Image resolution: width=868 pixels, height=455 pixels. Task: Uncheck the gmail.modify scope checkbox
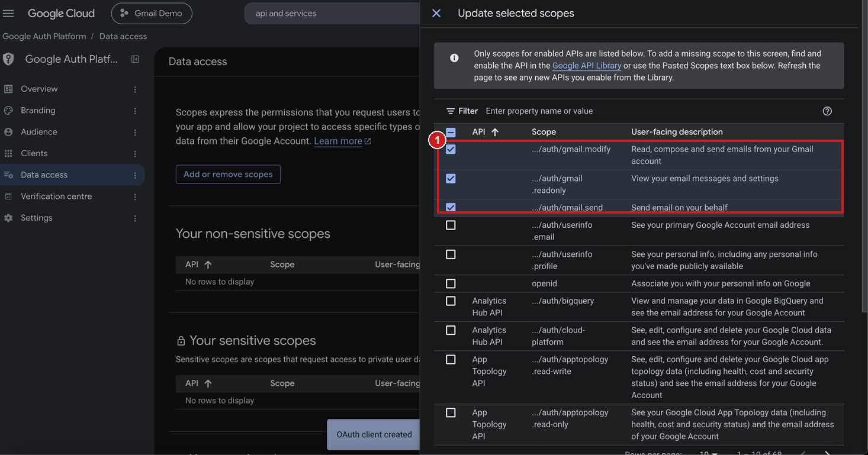[x=451, y=150]
